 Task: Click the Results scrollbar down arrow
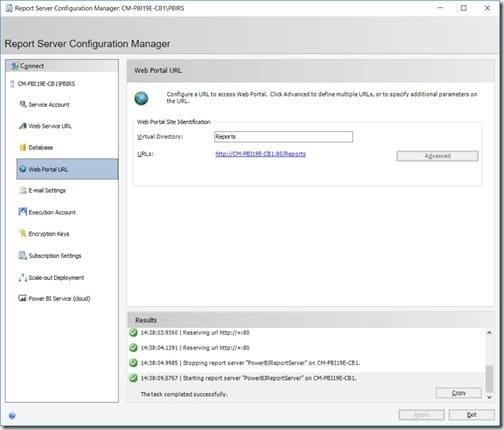[489, 397]
